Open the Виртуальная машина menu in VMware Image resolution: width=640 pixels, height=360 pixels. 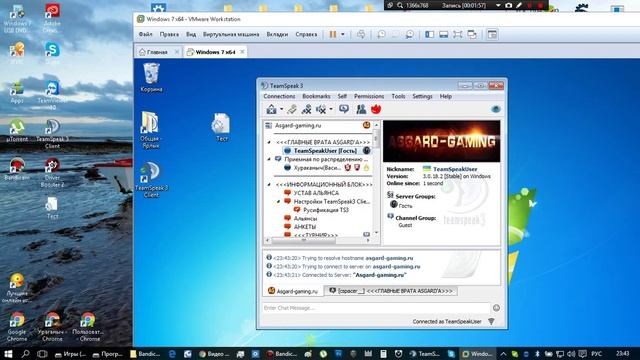tap(231, 34)
